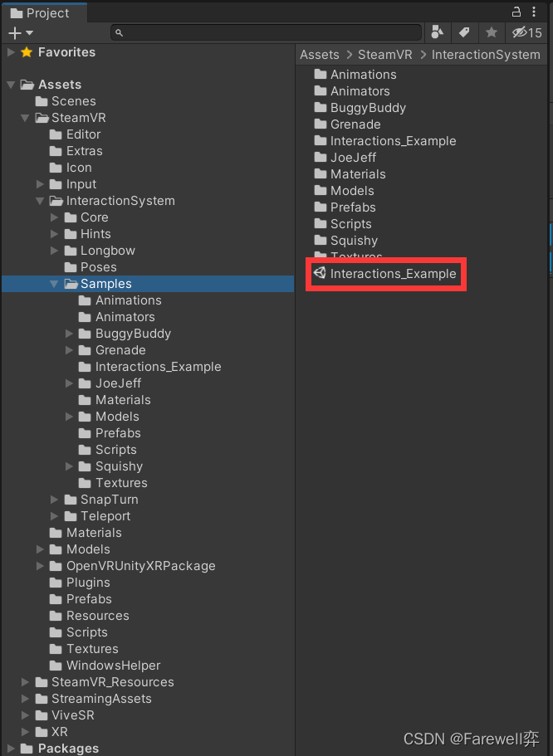Select the Editor folder
Image resolution: width=553 pixels, height=756 pixels.
pyautogui.click(x=76, y=134)
